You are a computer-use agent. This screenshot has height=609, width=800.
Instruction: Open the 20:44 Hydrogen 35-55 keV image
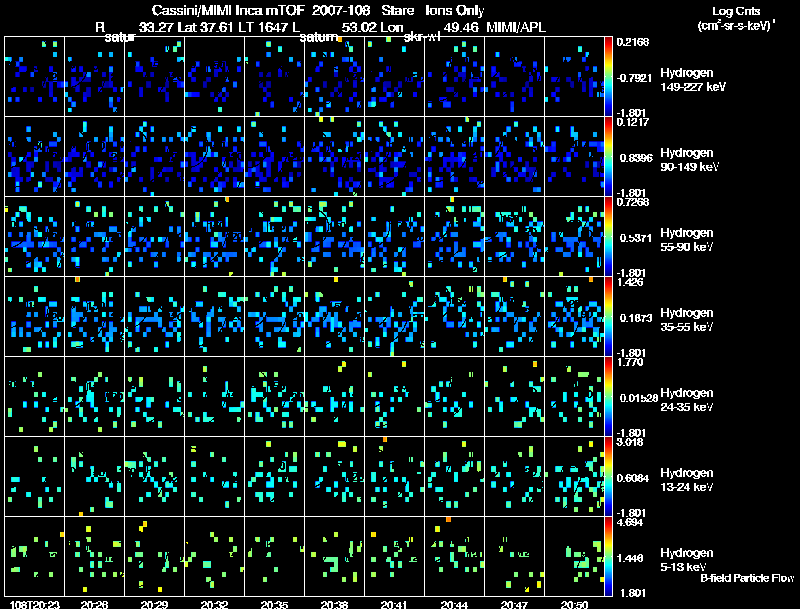click(x=455, y=316)
